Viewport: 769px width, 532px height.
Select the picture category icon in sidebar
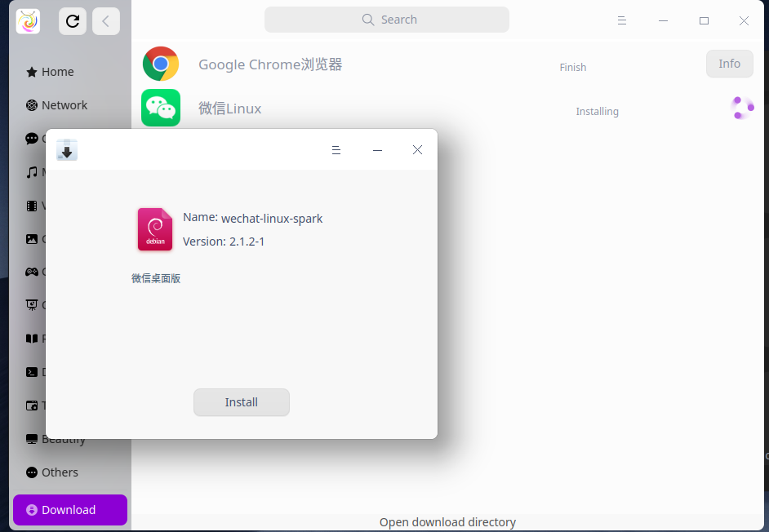tap(32, 239)
